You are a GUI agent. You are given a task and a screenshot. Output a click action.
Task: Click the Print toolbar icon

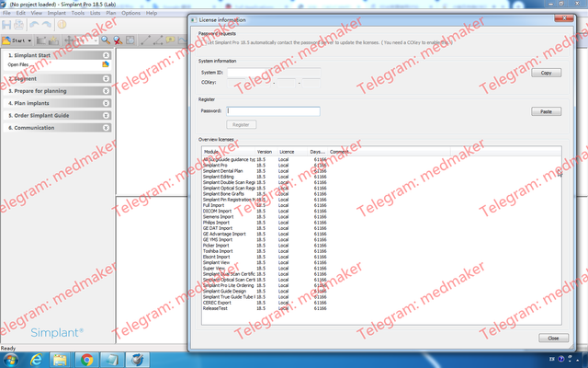(18, 25)
